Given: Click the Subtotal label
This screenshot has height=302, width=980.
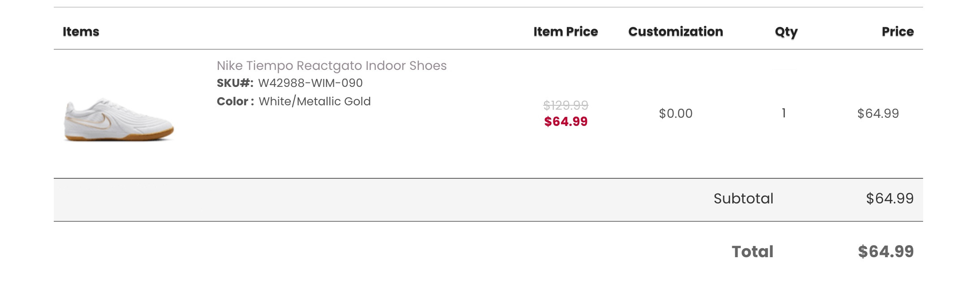Looking at the screenshot, I should point(743,198).
